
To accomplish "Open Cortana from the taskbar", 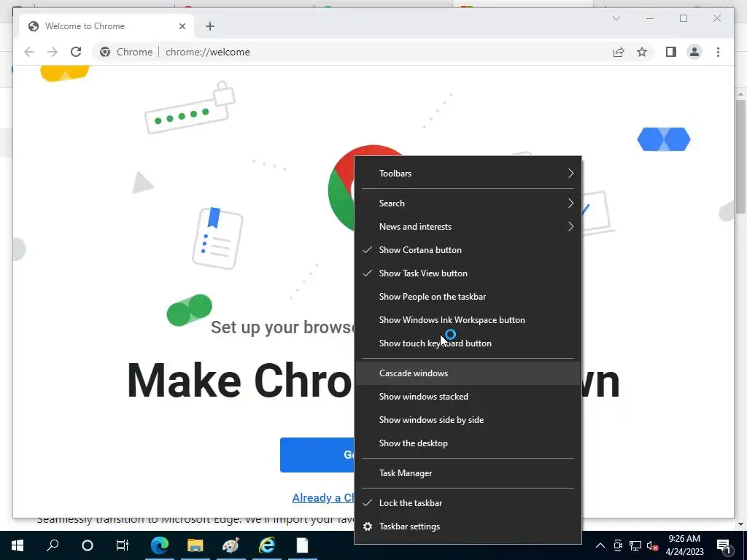I will [x=88, y=545].
